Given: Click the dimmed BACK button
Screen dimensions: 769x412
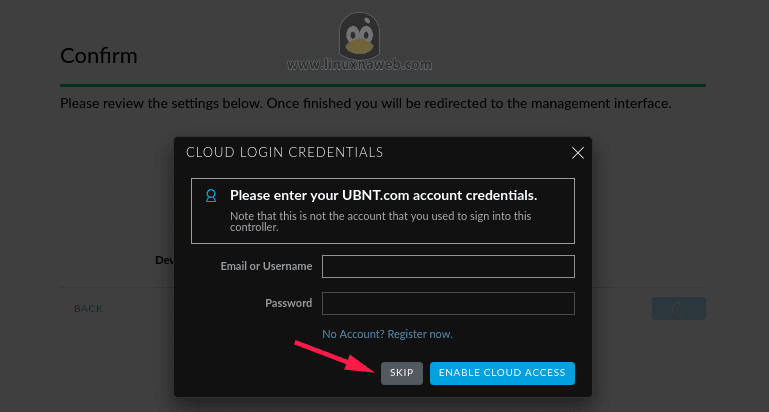Looking at the screenshot, I should (x=88, y=308).
